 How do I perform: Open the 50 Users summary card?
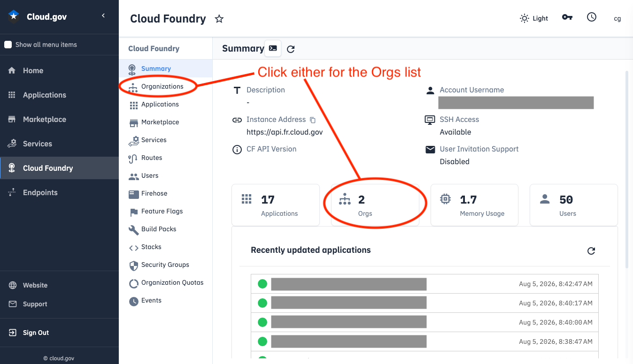pos(574,205)
